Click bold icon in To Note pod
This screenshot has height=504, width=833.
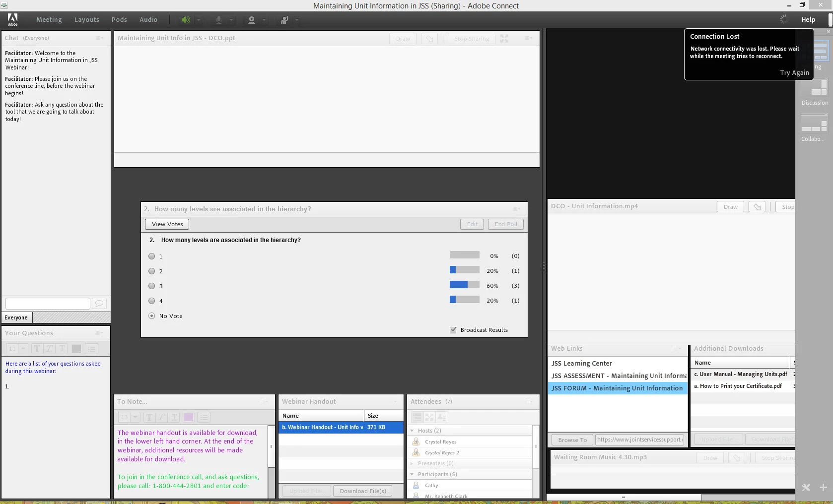click(x=149, y=417)
